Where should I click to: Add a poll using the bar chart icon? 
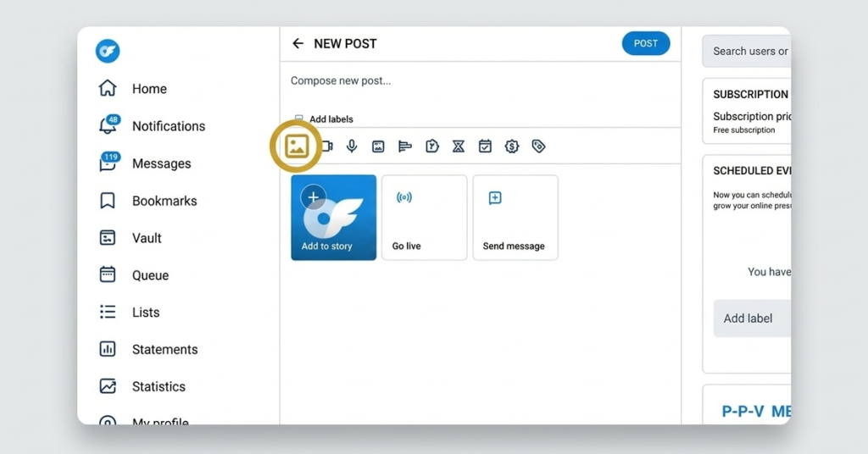pos(405,147)
